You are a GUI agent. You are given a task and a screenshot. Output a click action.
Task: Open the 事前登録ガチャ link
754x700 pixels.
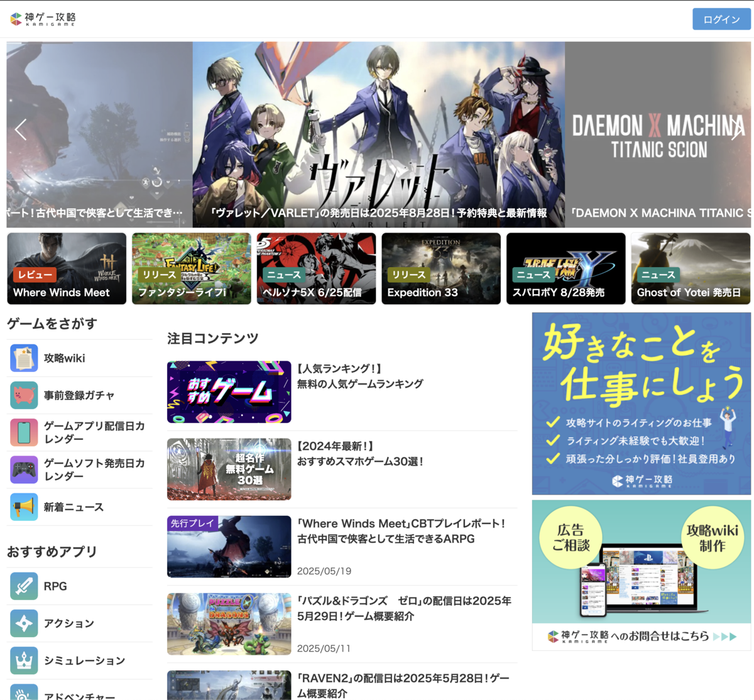click(x=79, y=395)
